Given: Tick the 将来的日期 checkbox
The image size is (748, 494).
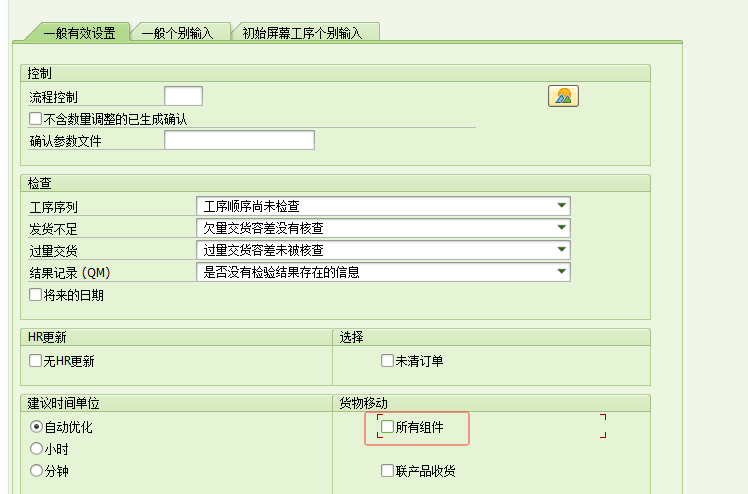Looking at the screenshot, I should point(36,295).
